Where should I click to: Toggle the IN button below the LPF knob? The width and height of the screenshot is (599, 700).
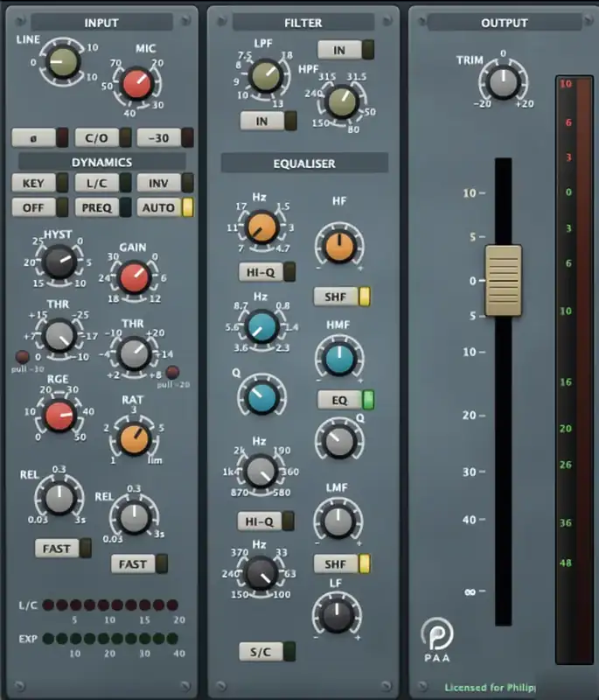[268, 121]
